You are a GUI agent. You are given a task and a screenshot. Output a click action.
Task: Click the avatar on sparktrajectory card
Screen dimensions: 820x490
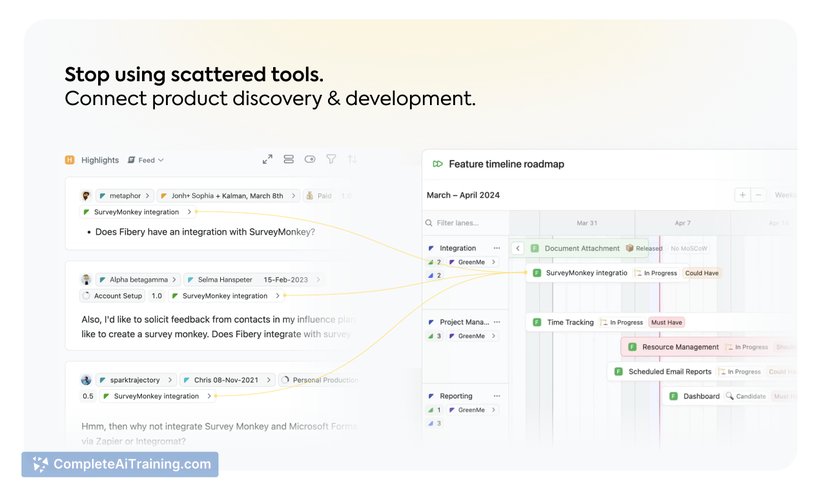[x=86, y=380]
